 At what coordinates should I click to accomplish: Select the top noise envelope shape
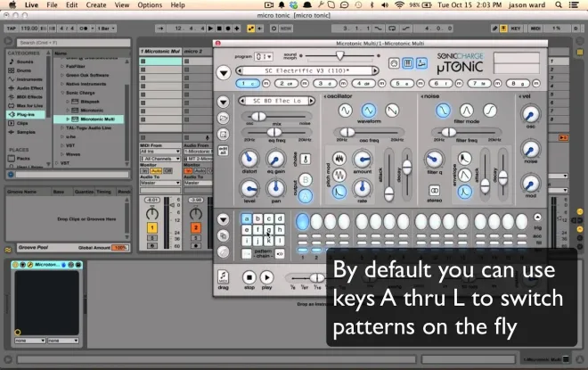(465, 159)
